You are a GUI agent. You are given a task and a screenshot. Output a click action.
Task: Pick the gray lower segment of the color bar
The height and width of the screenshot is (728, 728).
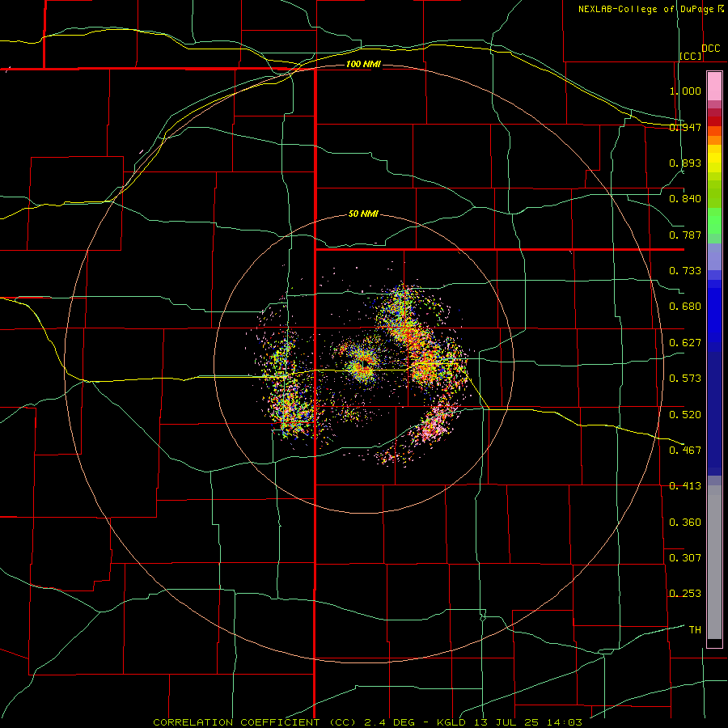714,562
